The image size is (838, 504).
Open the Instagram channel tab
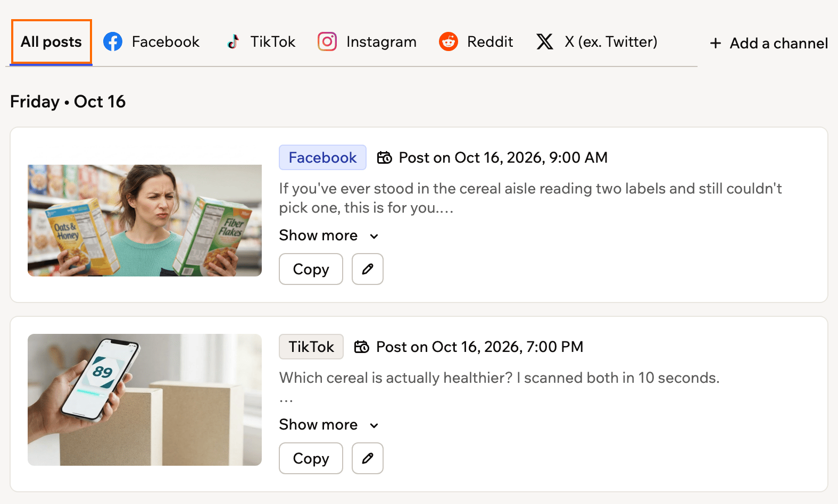367,41
